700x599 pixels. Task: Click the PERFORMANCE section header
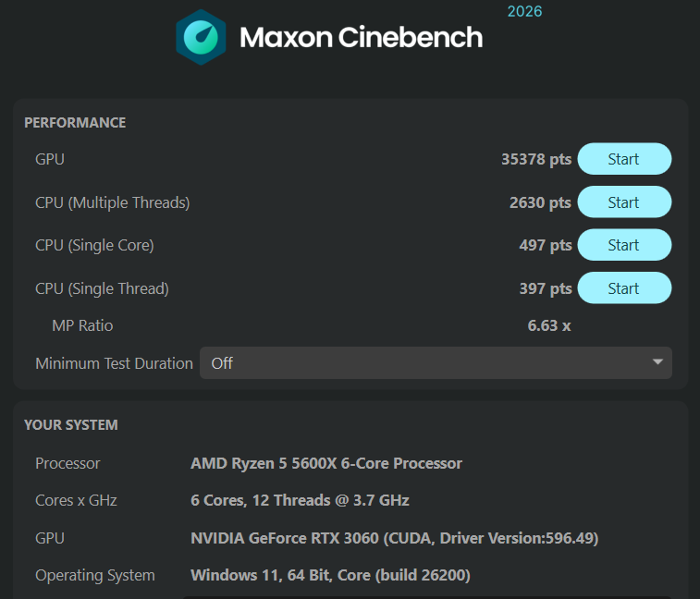(x=75, y=123)
